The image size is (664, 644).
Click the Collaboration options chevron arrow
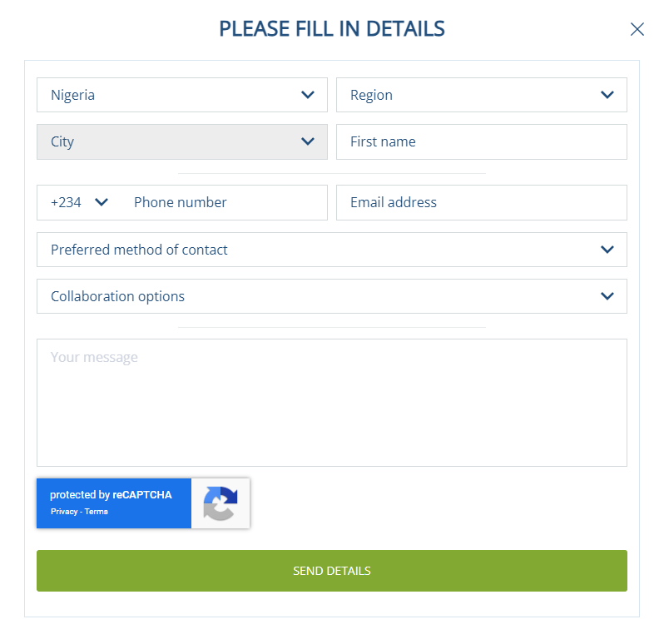pyautogui.click(x=607, y=296)
